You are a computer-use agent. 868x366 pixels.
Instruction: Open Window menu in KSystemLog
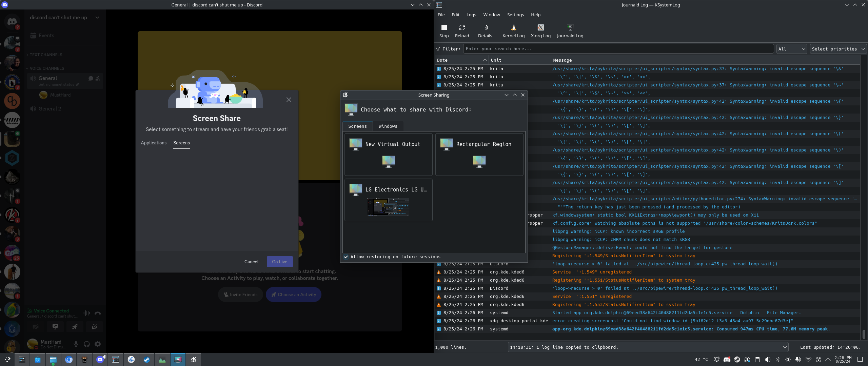[491, 15]
